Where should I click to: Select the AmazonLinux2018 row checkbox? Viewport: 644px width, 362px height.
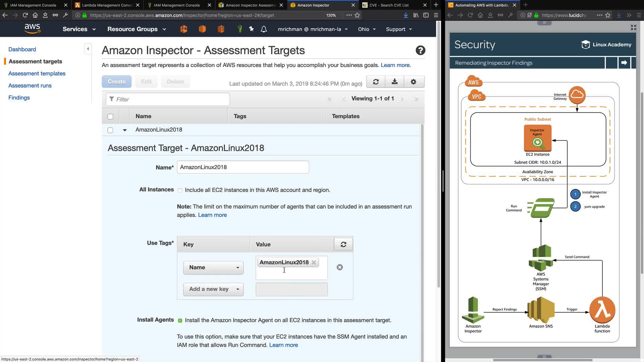110,130
